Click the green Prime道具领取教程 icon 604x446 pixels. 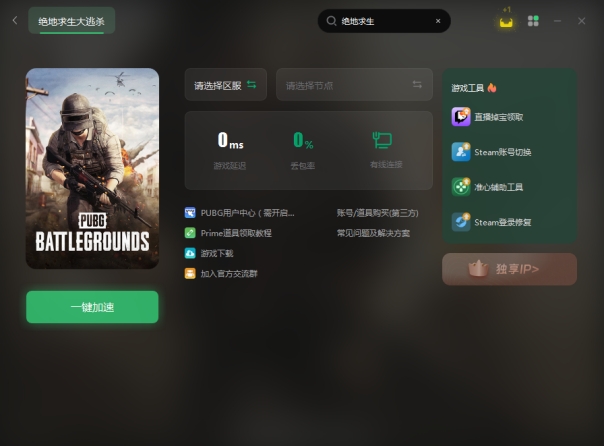190,233
